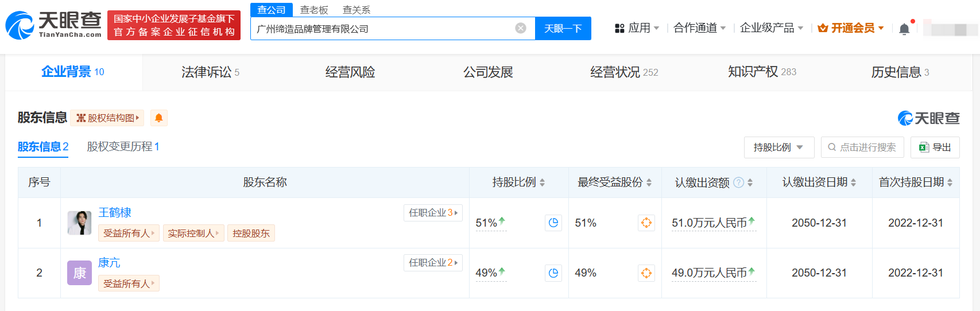Clear the company search box text
Viewport: 980px width, 311px height.
[521, 28]
